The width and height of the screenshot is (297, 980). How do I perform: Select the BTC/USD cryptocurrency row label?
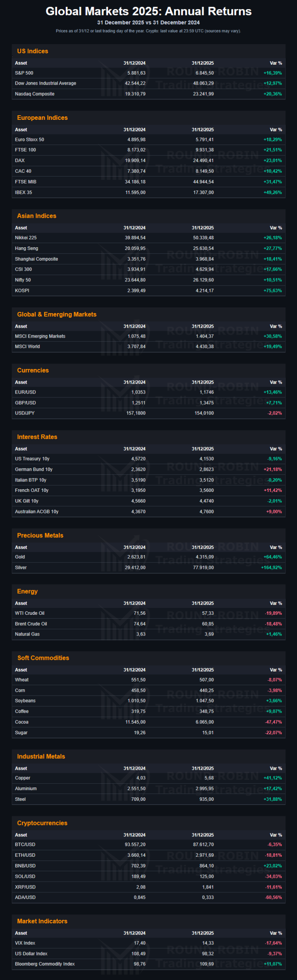click(x=25, y=845)
